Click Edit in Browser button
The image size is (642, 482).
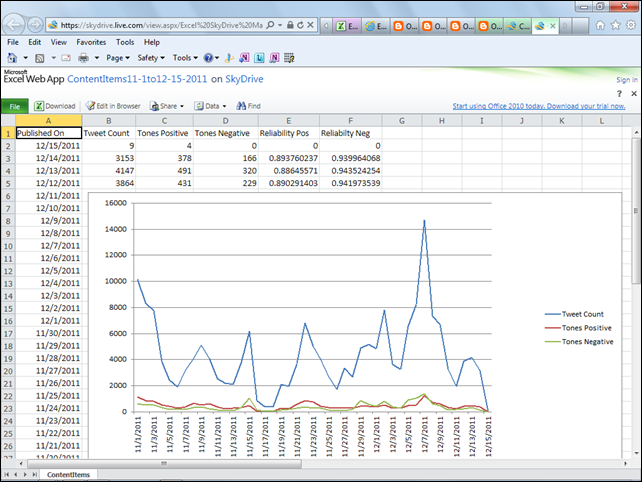coord(113,105)
